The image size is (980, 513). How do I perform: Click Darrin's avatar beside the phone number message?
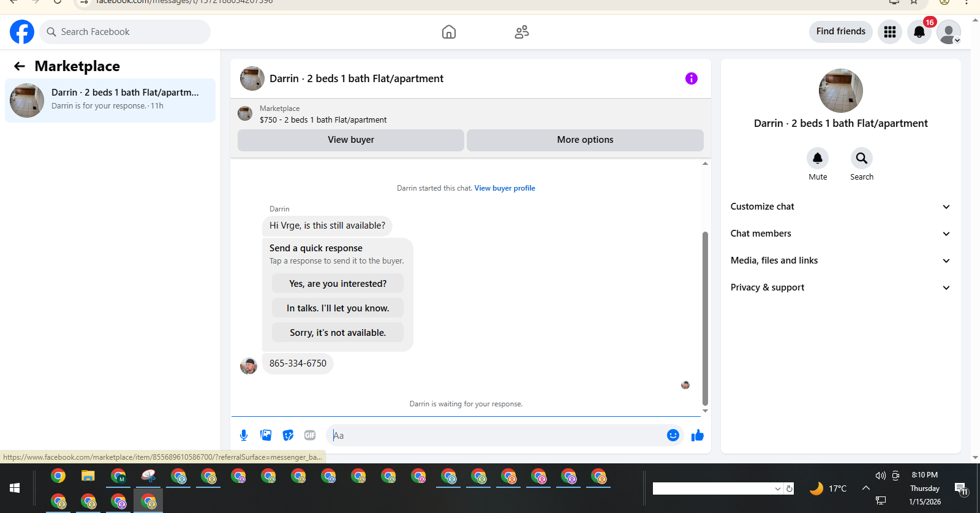(249, 366)
